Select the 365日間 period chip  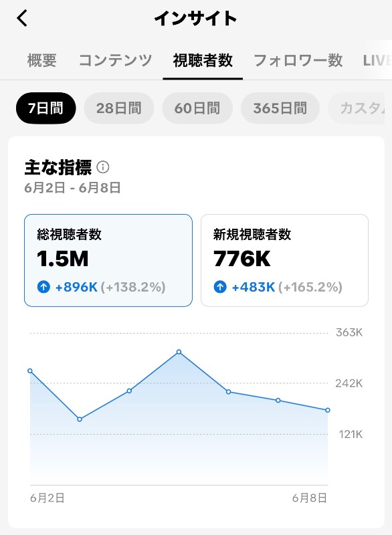[x=280, y=108]
